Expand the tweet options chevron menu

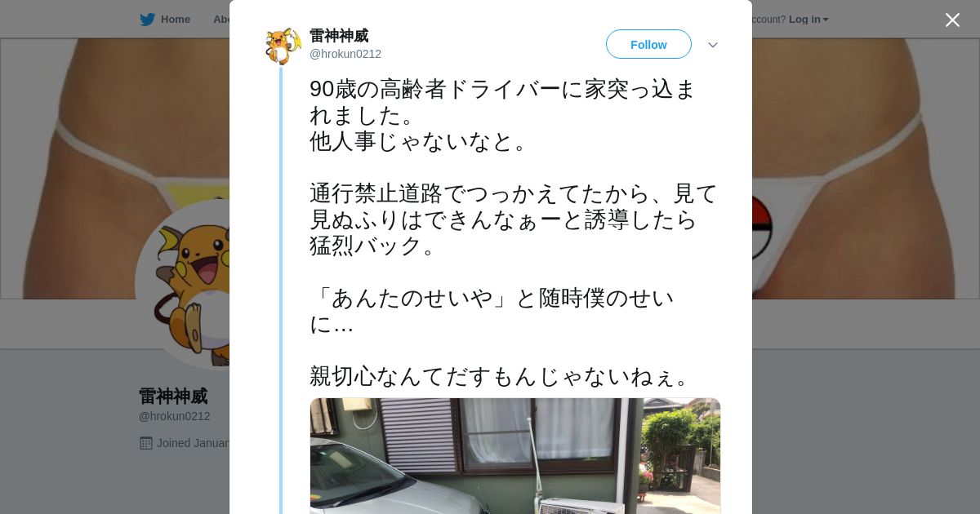(713, 45)
